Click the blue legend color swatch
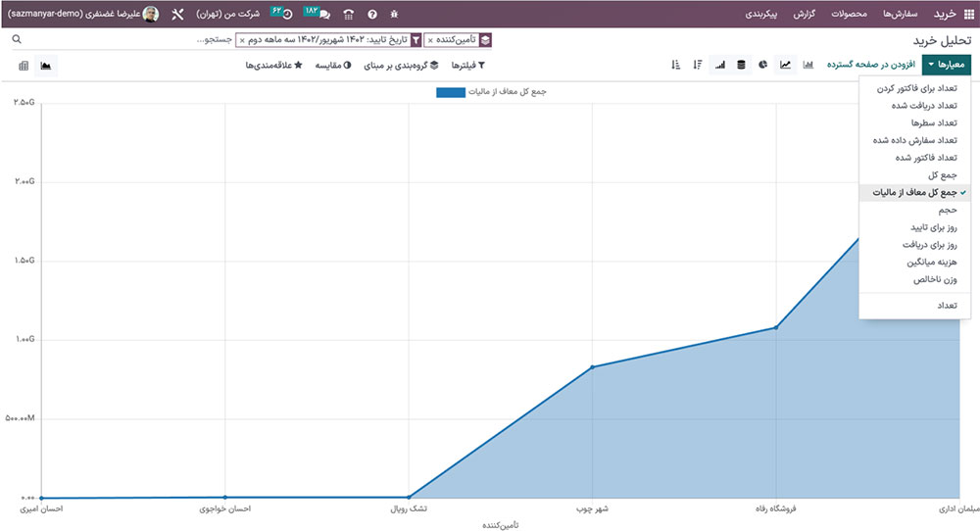 tap(451, 92)
